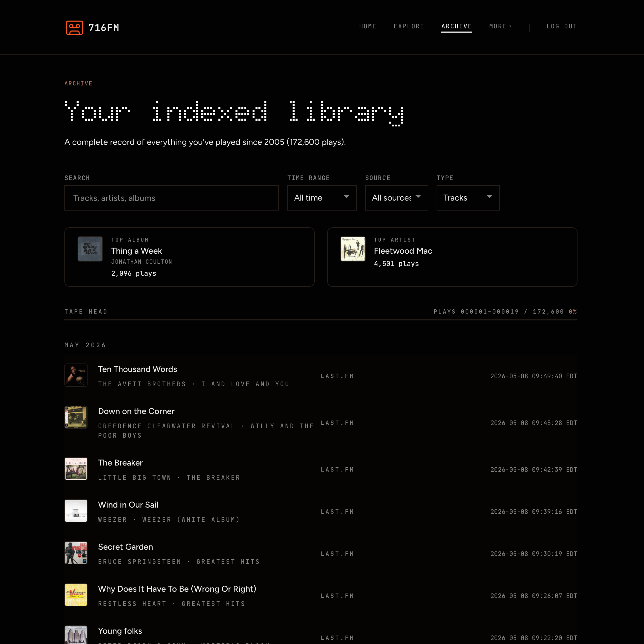Click Springsteen Greatest Hits cover thumbnail
The image size is (644, 644).
pyautogui.click(x=76, y=553)
